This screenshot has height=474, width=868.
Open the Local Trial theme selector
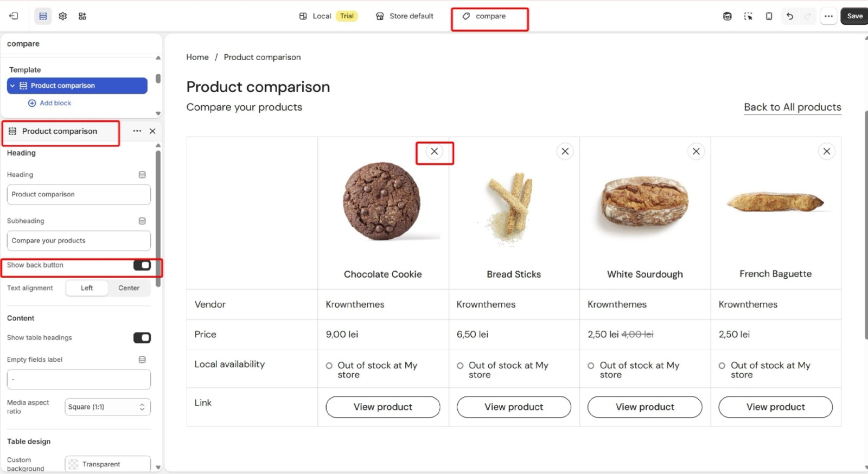[x=328, y=16]
